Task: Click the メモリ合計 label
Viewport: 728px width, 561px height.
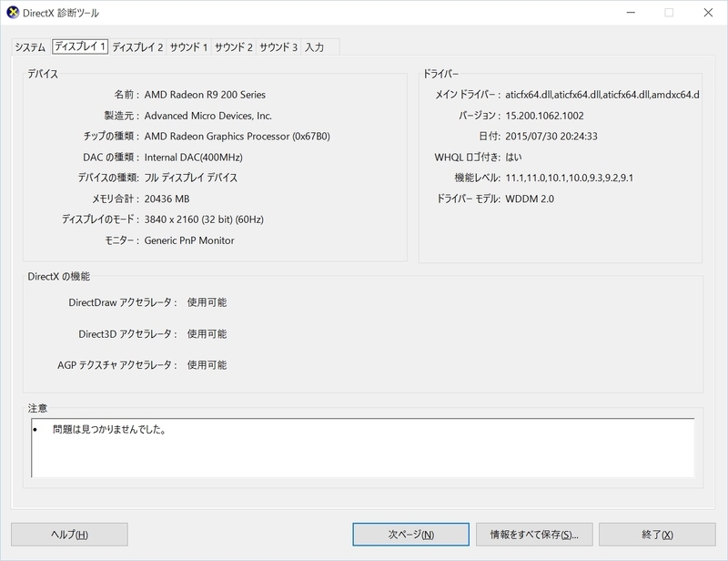Action: tap(116, 199)
